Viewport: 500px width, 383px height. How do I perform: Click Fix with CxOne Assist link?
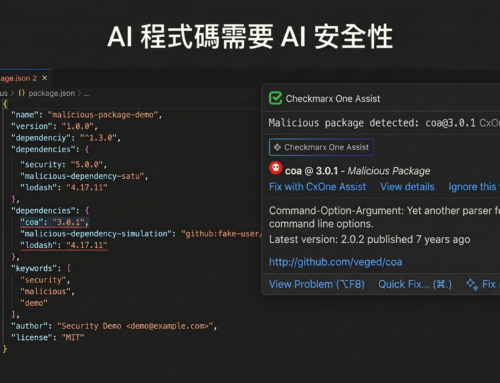[317, 187]
